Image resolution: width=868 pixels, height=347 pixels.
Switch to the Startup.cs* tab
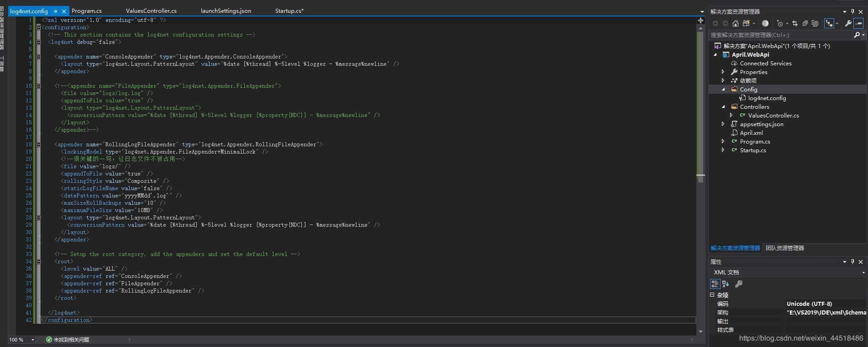[x=289, y=11]
